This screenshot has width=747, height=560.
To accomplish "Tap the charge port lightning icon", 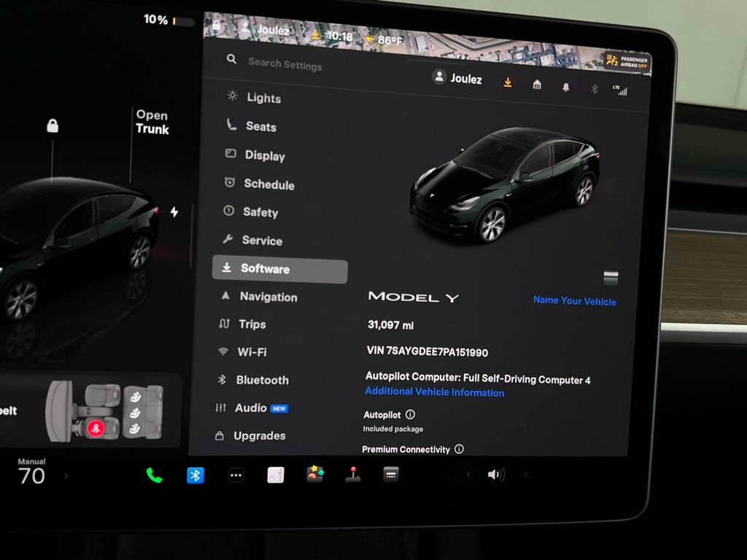I will [x=174, y=211].
